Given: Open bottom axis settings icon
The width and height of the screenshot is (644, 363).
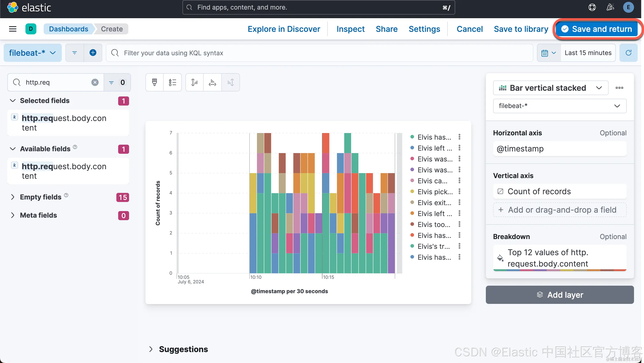Looking at the screenshot, I should click(x=212, y=82).
